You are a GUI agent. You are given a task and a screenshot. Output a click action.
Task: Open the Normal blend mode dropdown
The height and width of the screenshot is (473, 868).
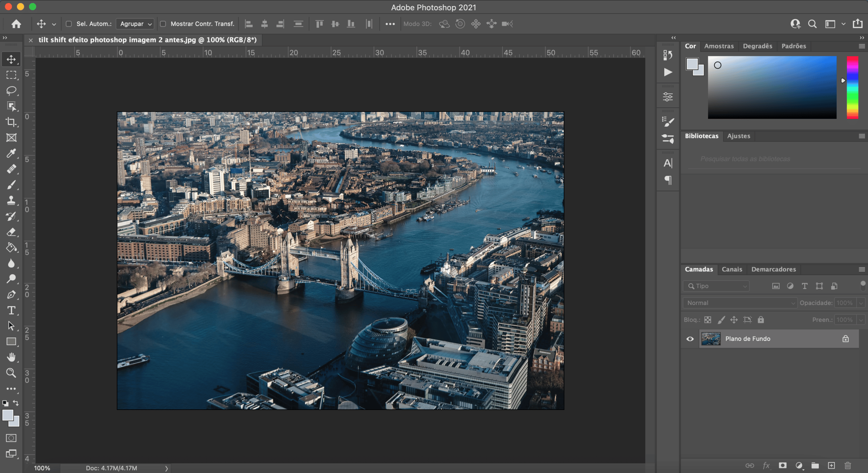[x=740, y=303]
